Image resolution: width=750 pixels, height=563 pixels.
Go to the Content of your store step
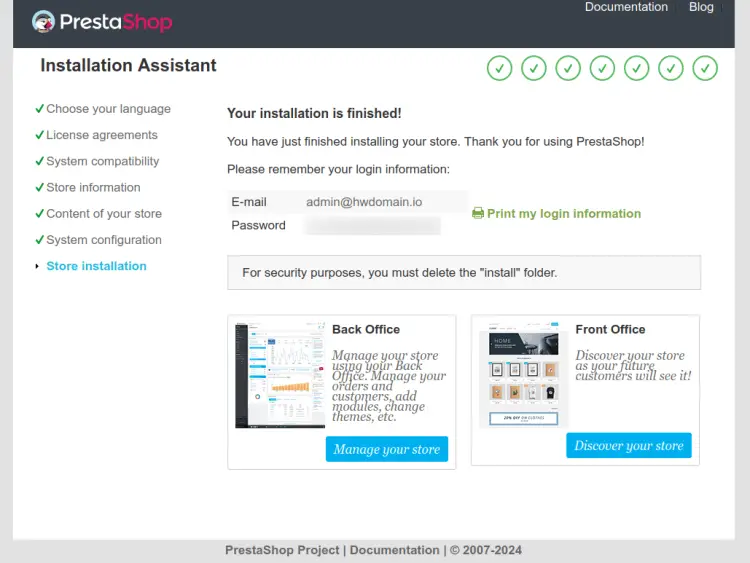click(x=103, y=213)
